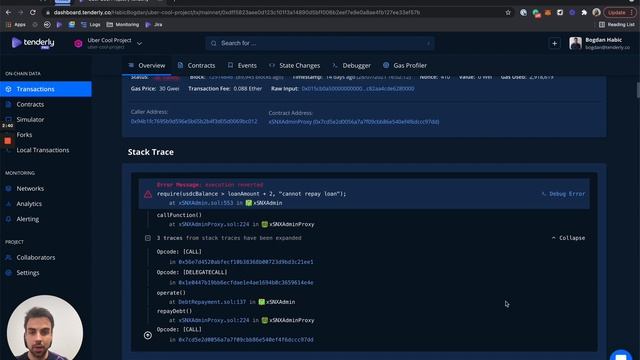Open Bogdan Habic user profile
The image size is (640, 360).
(599, 43)
